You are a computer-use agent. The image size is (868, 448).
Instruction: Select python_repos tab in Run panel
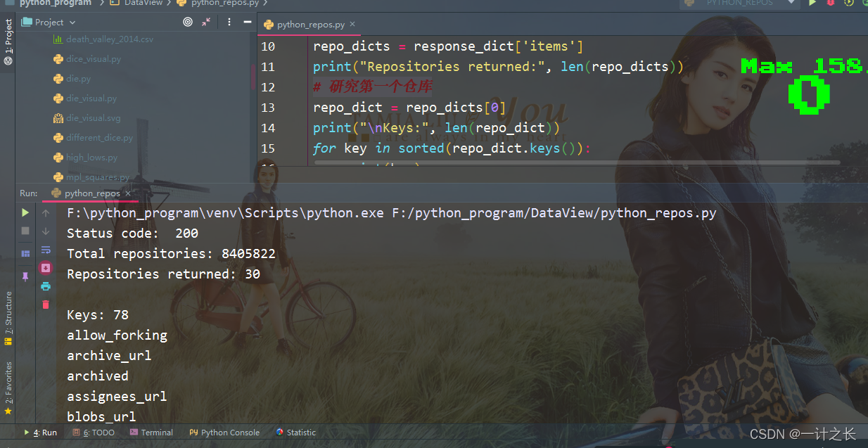click(91, 193)
